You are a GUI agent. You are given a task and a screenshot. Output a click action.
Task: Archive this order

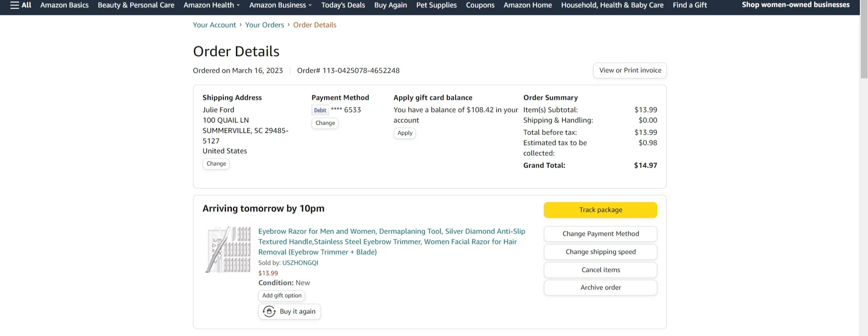pyautogui.click(x=600, y=288)
